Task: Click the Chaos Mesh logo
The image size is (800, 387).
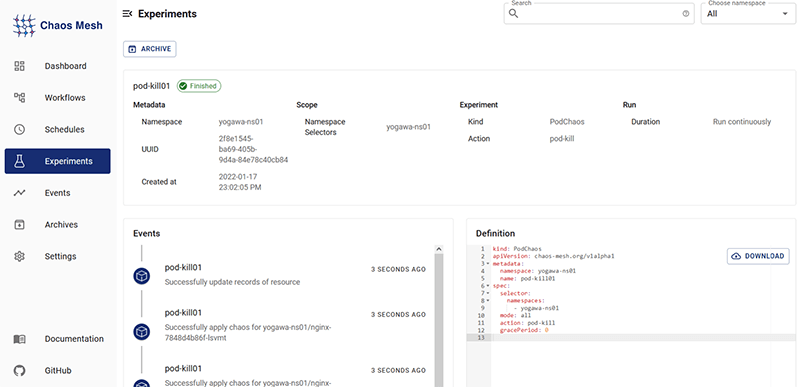Action: [58, 25]
